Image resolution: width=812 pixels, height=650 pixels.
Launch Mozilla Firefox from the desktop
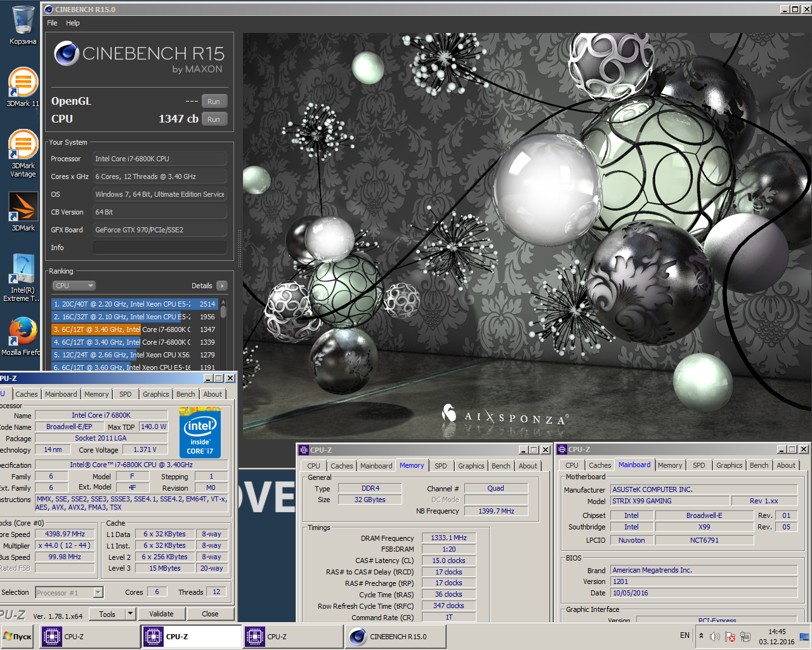(23, 336)
